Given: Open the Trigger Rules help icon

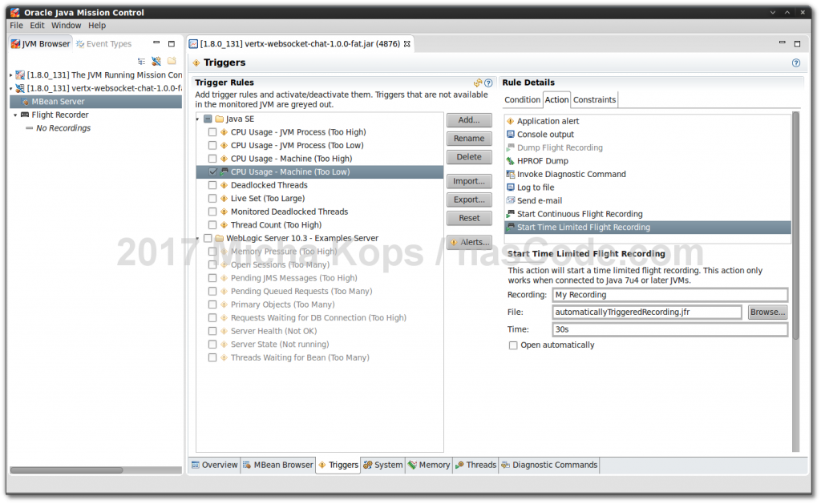Looking at the screenshot, I should coord(489,82).
